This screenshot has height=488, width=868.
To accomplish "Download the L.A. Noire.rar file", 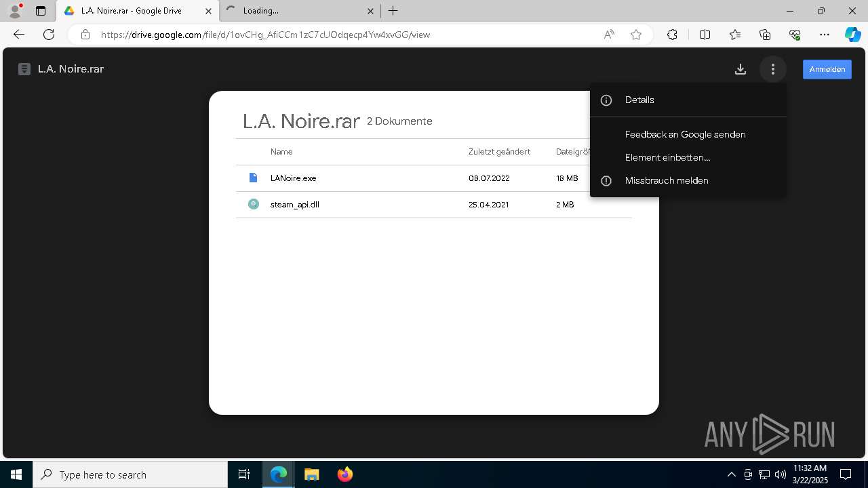I will click(741, 69).
